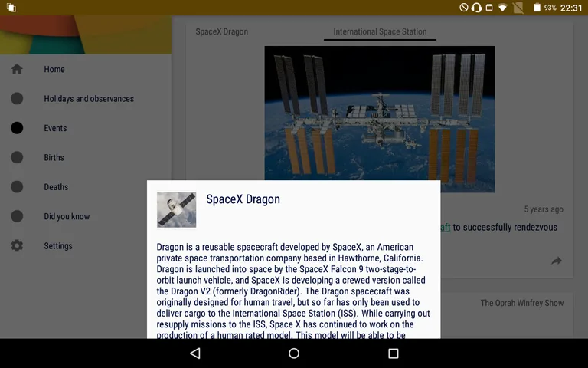Follow the underlined green link in event text
The width and height of the screenshot is (588, 368).
click(x=446, y=227)
